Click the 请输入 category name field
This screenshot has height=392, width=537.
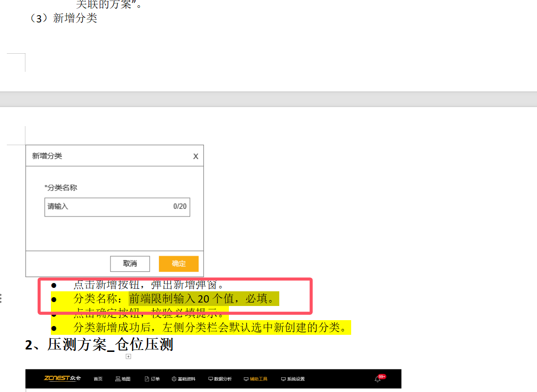tap(117, 207)
